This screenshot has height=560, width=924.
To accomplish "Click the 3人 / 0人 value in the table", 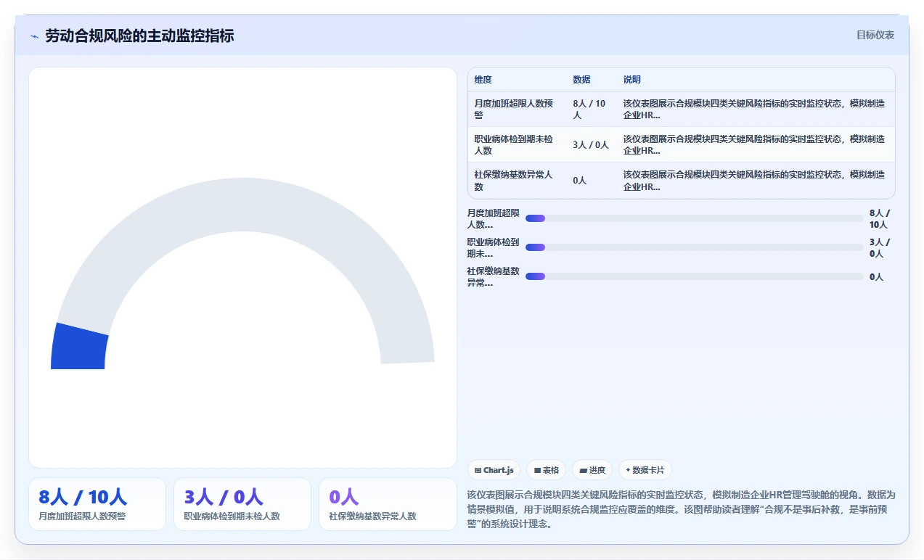I will pyautogui.click(x=591, y=145).
